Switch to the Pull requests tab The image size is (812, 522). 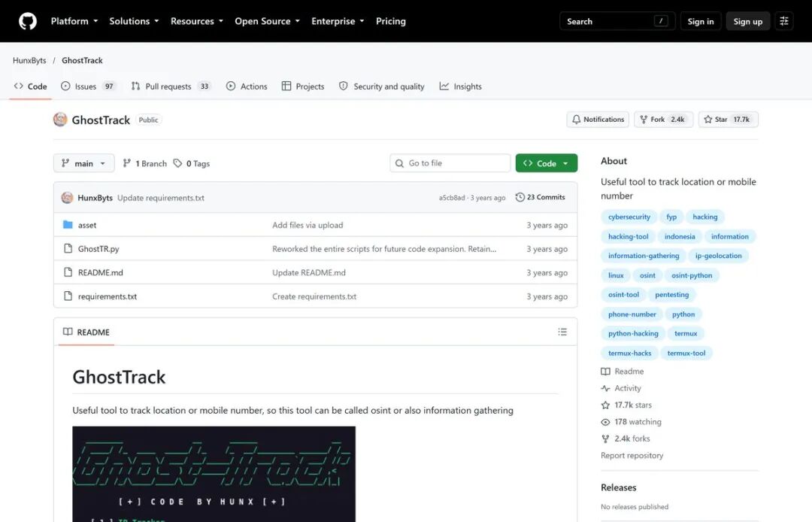171,86
